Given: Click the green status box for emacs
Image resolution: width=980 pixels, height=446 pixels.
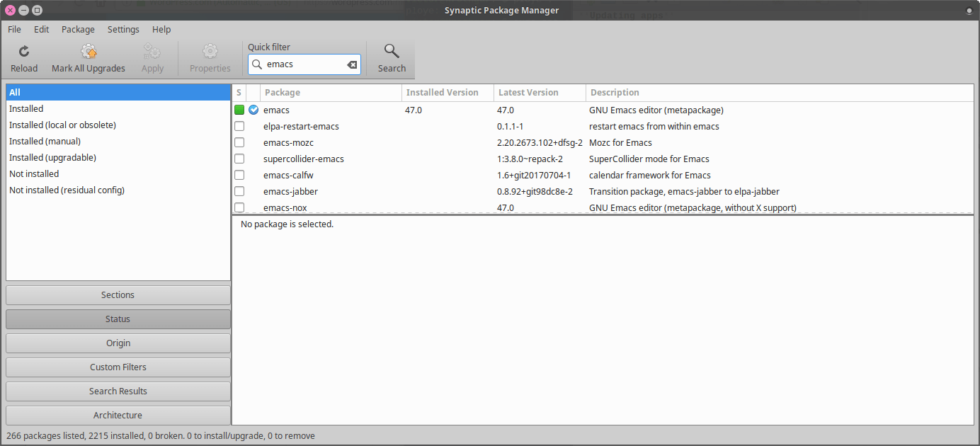Looking at the screenshot, I should pos(239,110).
